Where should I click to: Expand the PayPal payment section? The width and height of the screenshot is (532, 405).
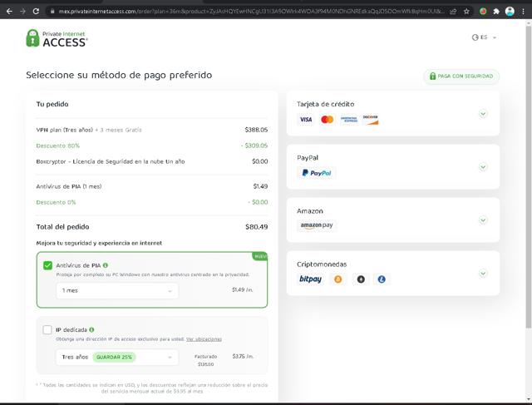click(483, 167)
